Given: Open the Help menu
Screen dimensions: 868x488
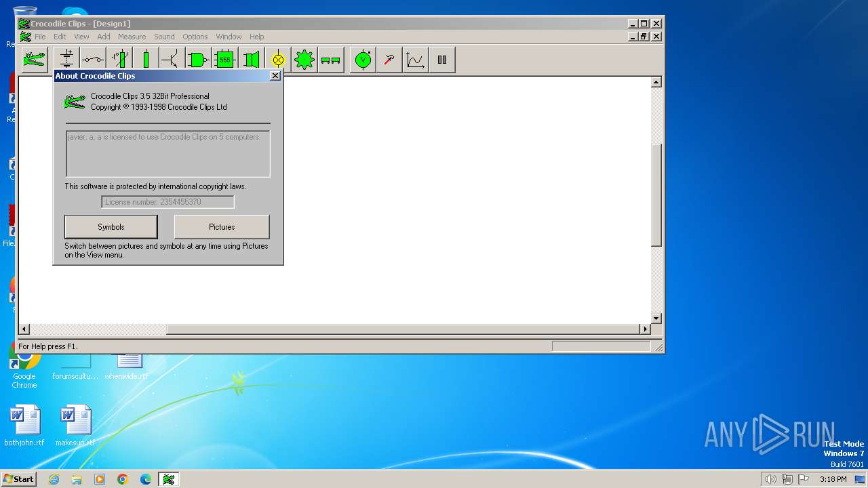Looking at the screenshot, I should [x=256, y=37].
